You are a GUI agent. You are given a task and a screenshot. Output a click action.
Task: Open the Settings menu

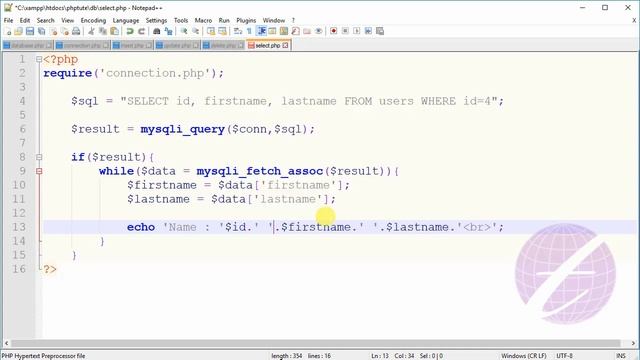pos(156,20)
